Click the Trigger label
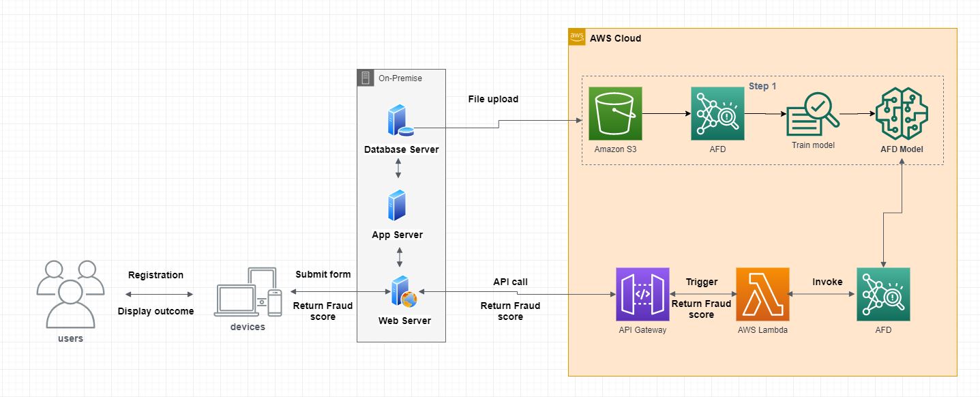The width and height of the screenshot is (980, 397). coord(702,282)
